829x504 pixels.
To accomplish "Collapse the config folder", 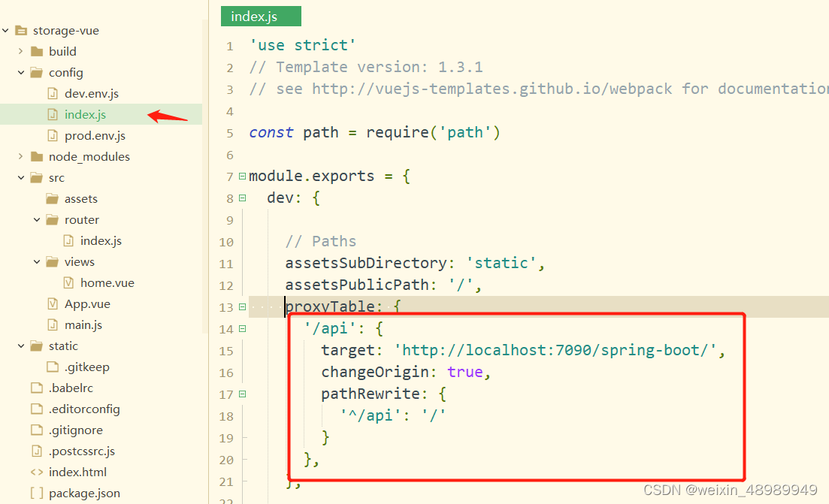I will (21, 72).
